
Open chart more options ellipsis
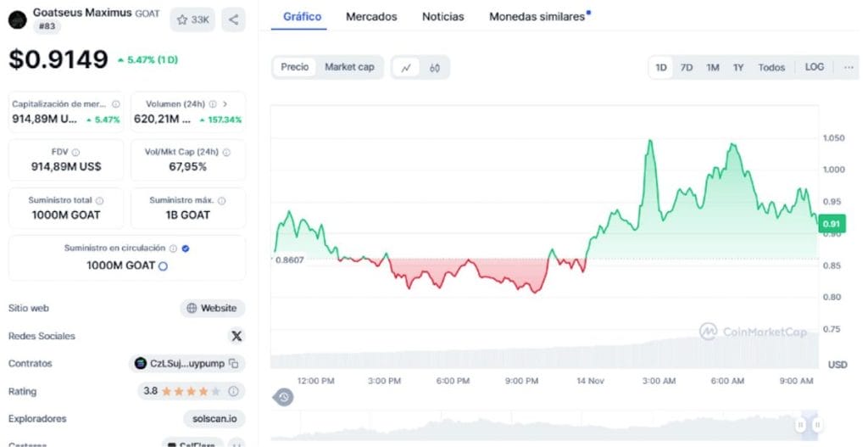pyautogui.click(x=849, y=67)
